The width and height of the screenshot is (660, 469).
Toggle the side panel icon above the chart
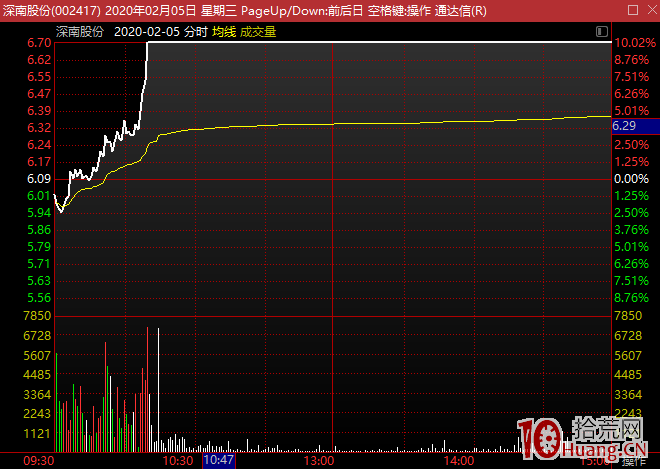coord(602,32)
